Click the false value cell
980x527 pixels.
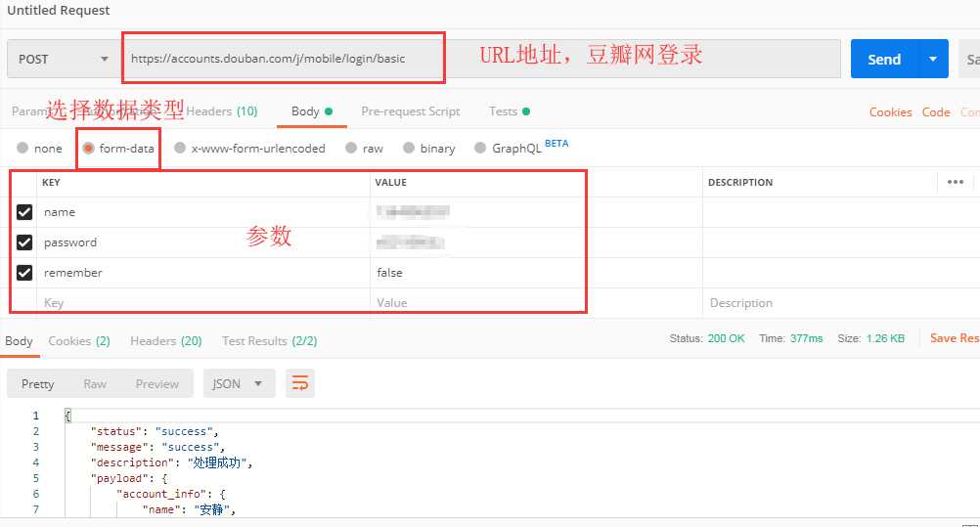pyautogui.click(x=536, y=273)
